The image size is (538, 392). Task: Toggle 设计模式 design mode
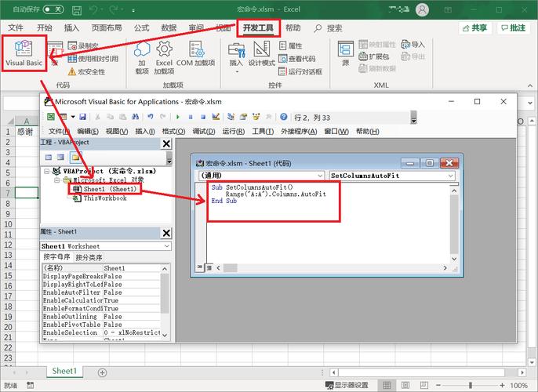[261, 53]
